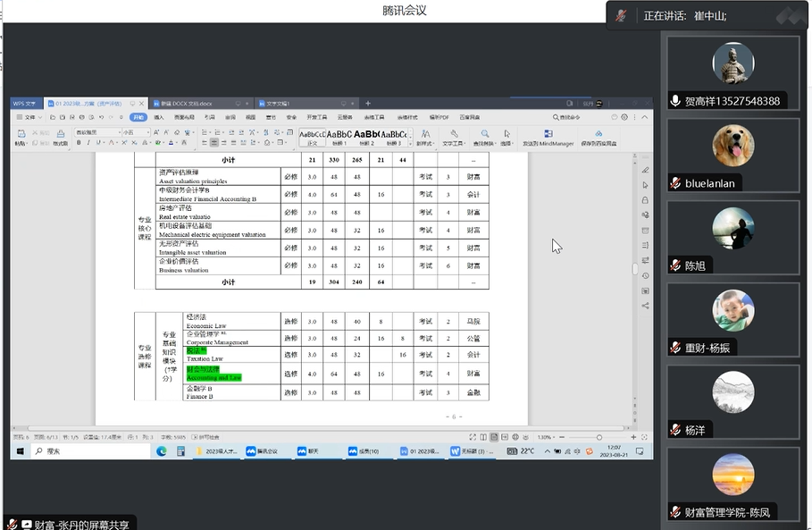Click the zoom slider in status bar
812x530 pixels.
click(x=599, y=437)
